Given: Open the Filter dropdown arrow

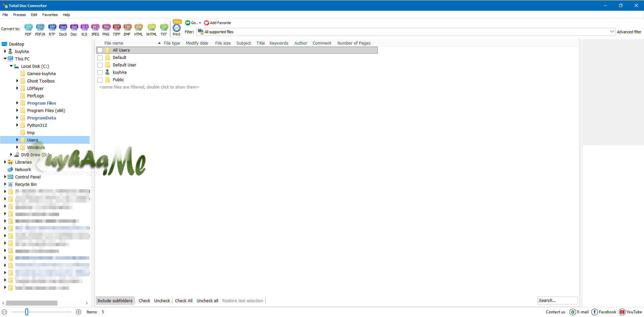Looking at the screenshot, I should coord(612,32).
